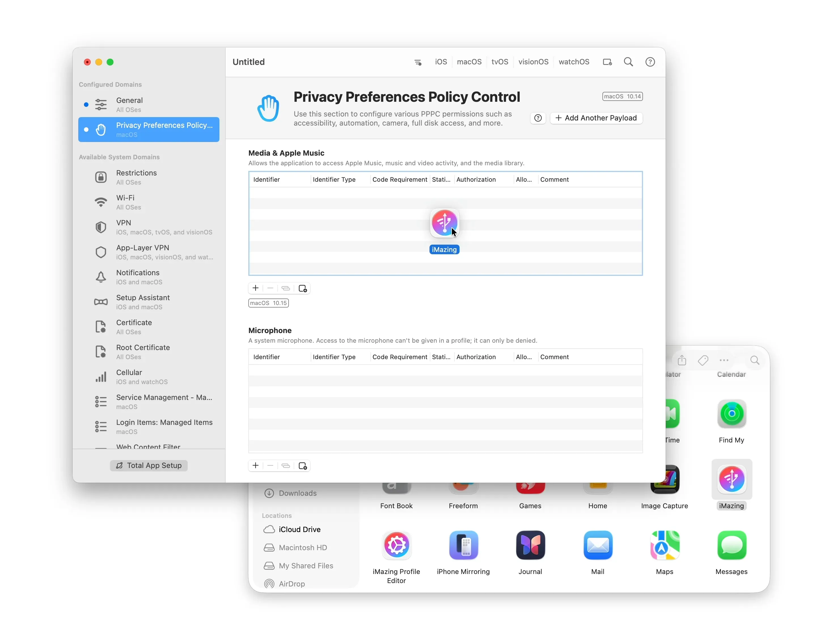838x644 pixels.
Task: Open the search magnifier in profile editor toolbar
Action: click(x=628, y=62)
